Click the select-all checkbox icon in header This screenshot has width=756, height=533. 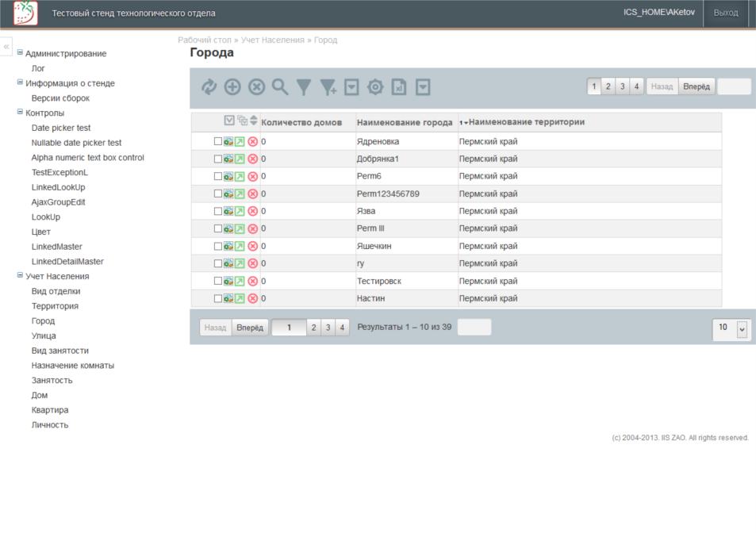point(229,121)
